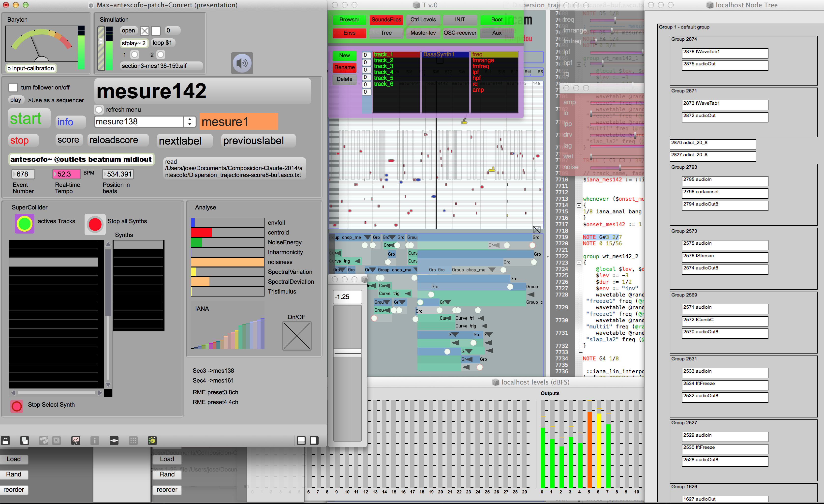Switch to the Master-lev tab
Screen dimensions: 824x504
423,33
